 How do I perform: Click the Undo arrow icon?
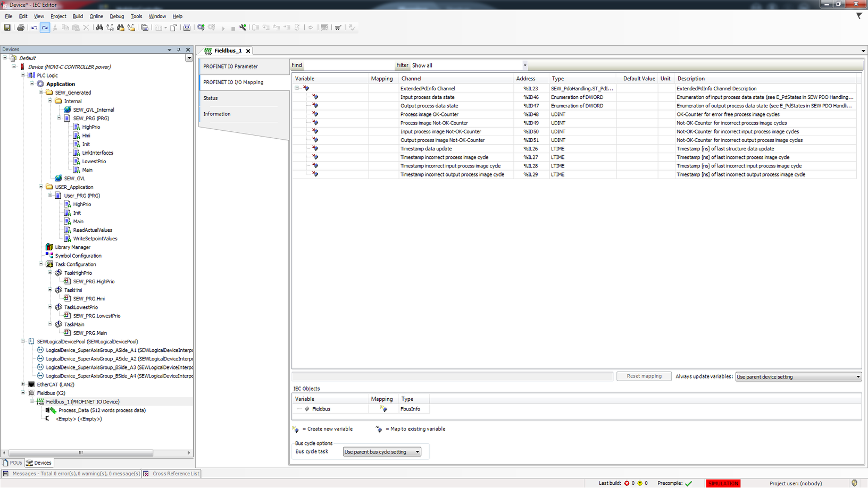(x=34, y=28)
